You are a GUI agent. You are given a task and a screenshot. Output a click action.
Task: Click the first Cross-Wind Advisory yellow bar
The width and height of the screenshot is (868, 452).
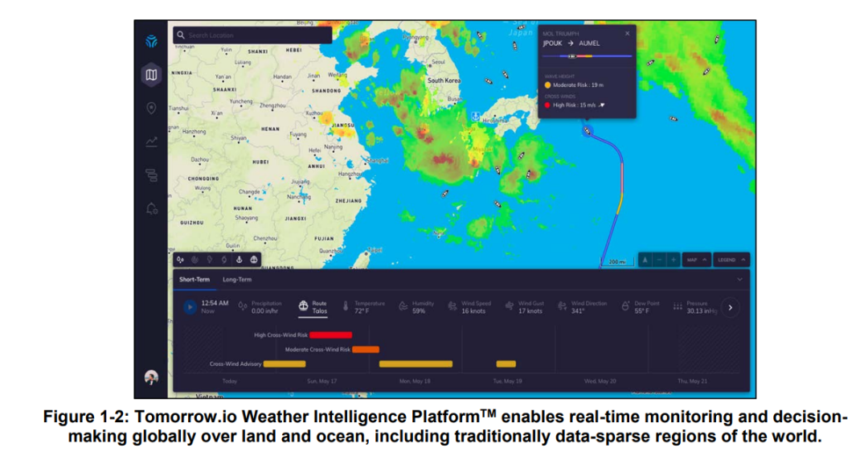pyautogui.click(x=285, y=364)
